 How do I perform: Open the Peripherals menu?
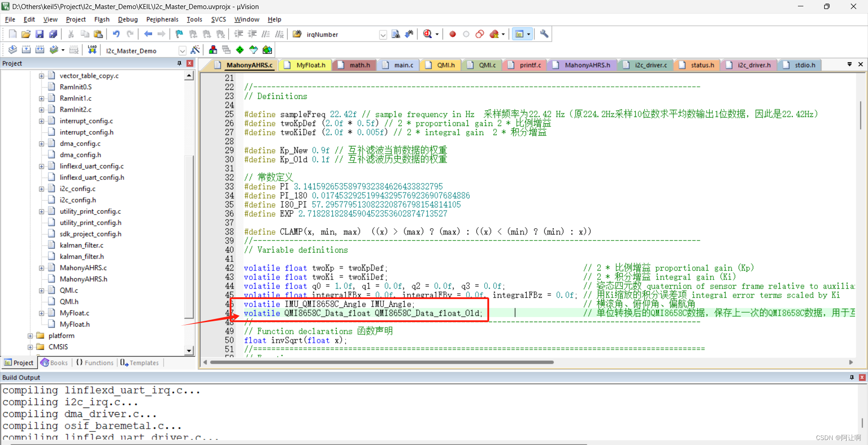[162, 19]
